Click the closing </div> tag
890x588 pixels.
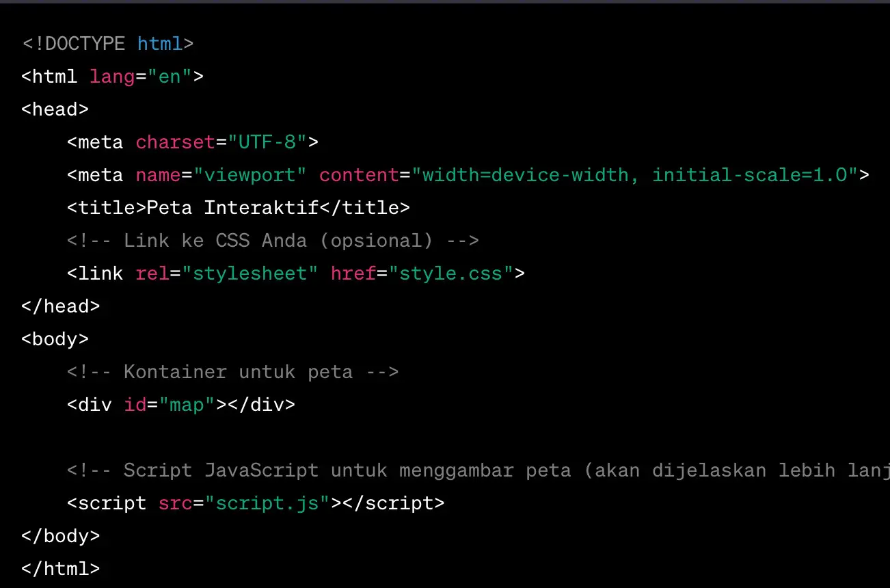(x=262, y=405)
